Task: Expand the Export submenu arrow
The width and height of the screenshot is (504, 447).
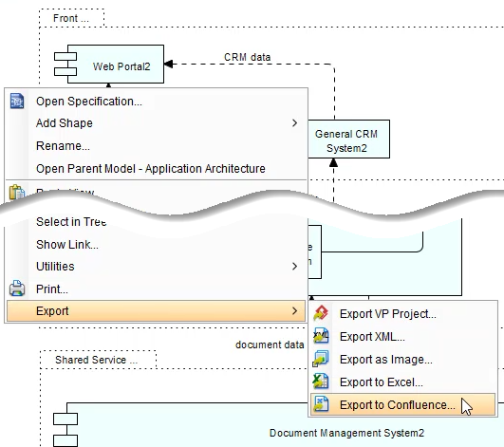Action: (295, 310)
